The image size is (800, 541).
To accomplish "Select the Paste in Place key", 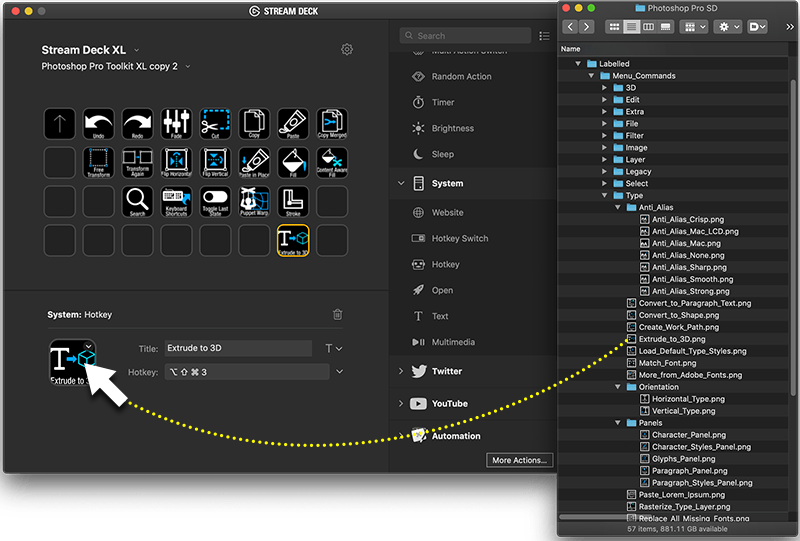I will pyautogui.click(x=254, y=162).
